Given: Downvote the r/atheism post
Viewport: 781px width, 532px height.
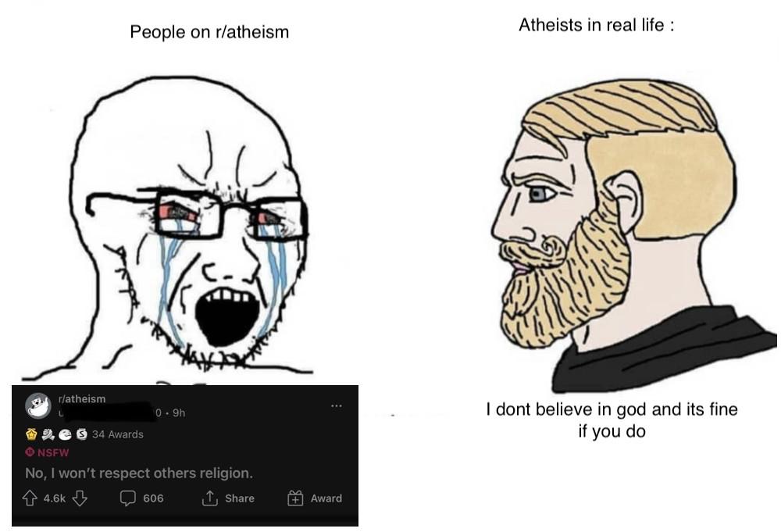Looking at the screenshot, I should coord(80,498).
